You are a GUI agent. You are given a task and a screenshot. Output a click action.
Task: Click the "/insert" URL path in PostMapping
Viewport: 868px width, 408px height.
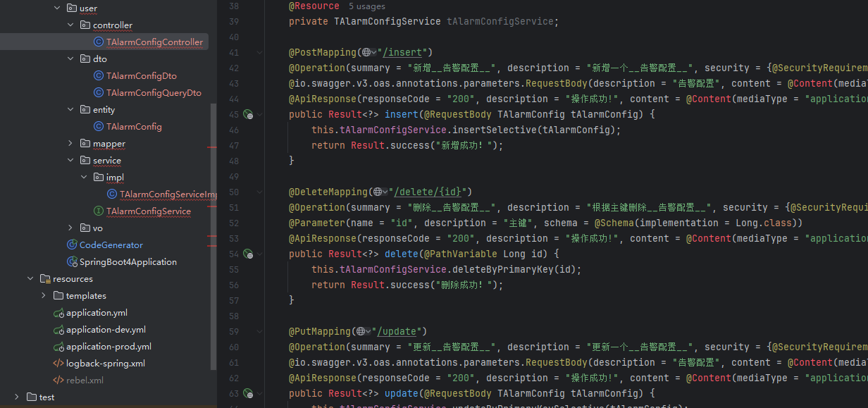[405, 53]
